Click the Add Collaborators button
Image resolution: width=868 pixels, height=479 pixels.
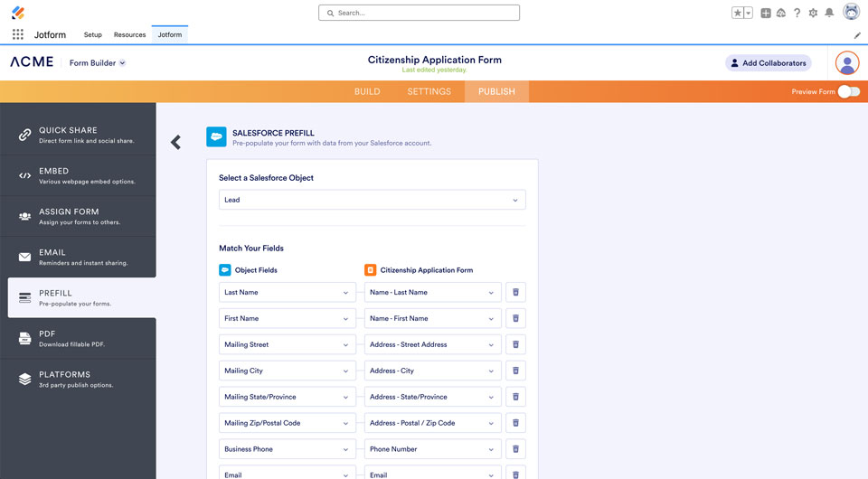(769, 63)
